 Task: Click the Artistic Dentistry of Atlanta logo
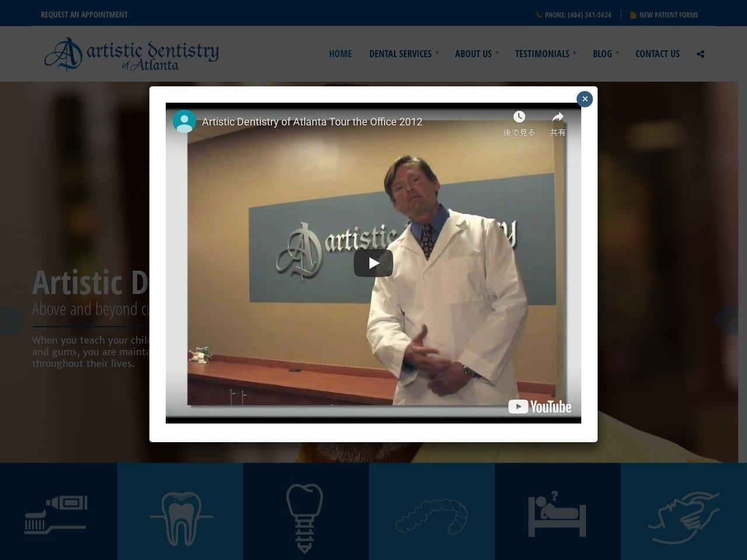[x=131, y=54]
